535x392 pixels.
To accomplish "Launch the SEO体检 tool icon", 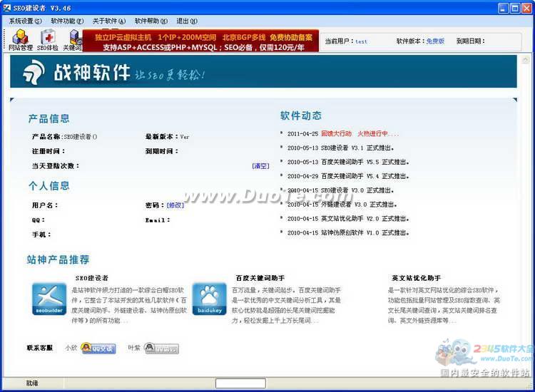I will (x=47, y=40).
